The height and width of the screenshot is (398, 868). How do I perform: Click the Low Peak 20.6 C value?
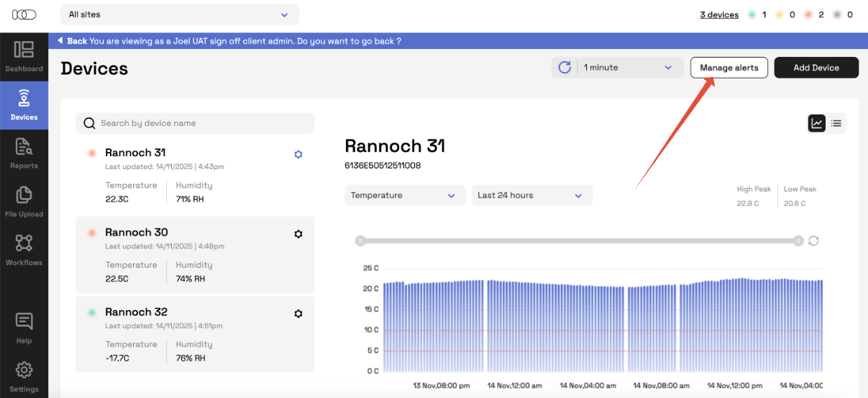(x=795, y=204)
